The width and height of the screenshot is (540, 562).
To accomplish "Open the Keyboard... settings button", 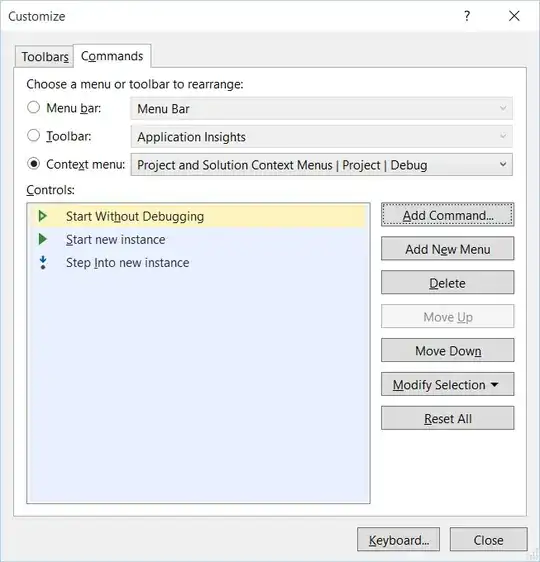I will pos(398,539).
